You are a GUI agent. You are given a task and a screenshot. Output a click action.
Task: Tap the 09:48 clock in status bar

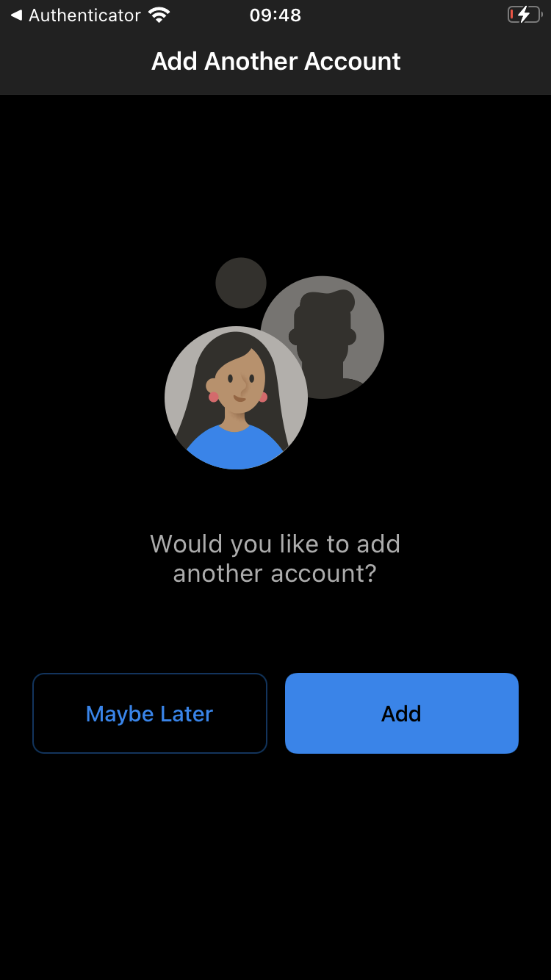[275, 15]
